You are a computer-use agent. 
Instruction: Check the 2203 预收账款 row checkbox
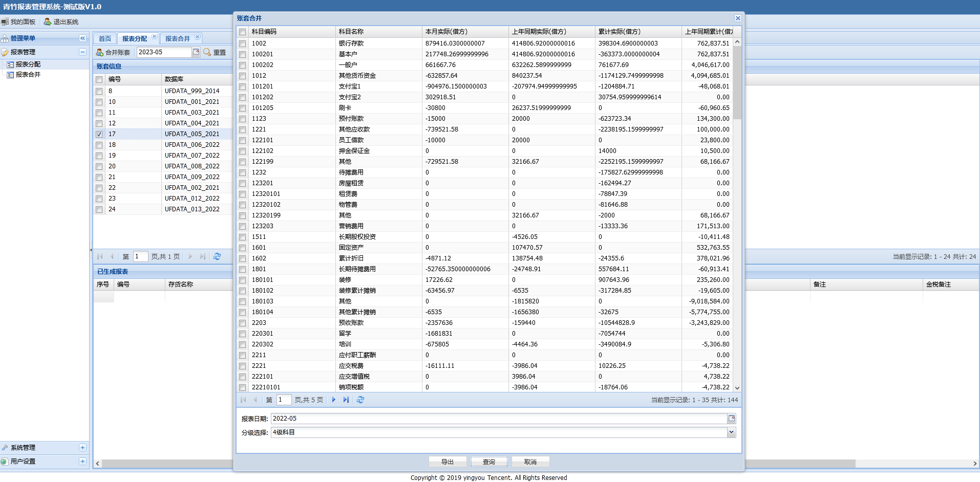(x=242, y=323)
